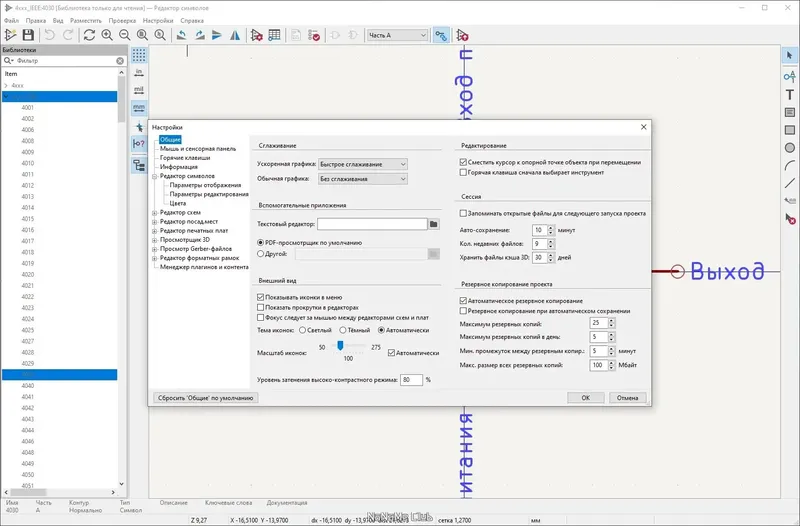The image size is (800, 526).
Task: Expand the 'Редактор схем' tree node
Action: tap(155, 213)
